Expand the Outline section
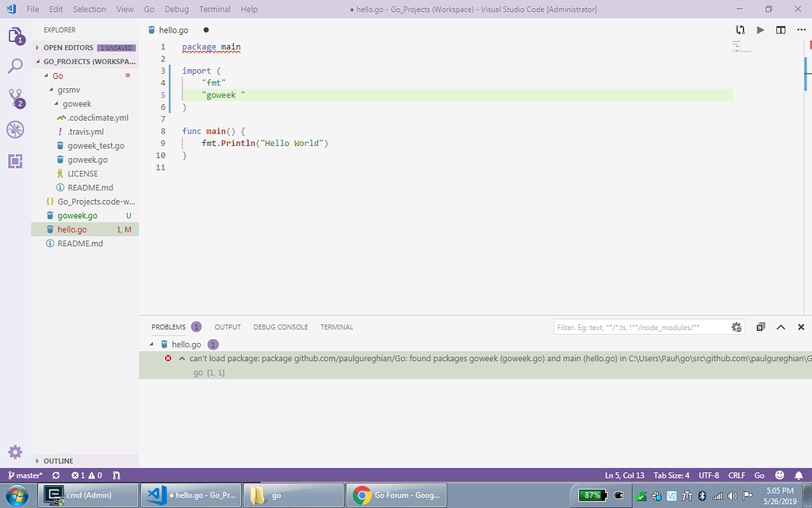 [x=58, y=460]
